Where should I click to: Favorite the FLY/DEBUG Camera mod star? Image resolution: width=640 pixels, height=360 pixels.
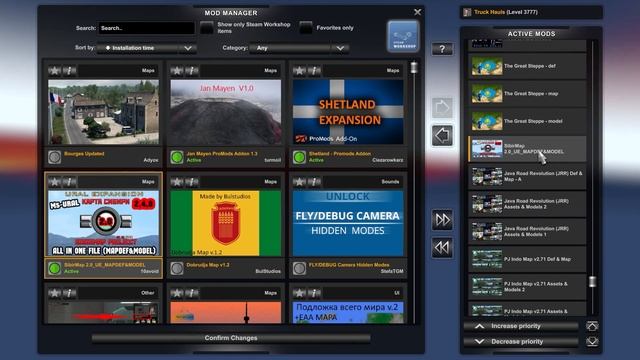(x=299, y=182)
